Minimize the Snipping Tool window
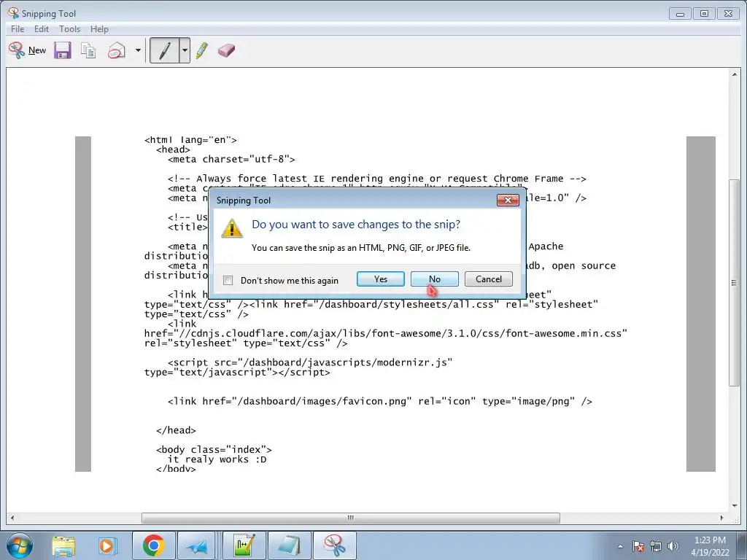The image size is (747, 560). (x=681, y=14)
